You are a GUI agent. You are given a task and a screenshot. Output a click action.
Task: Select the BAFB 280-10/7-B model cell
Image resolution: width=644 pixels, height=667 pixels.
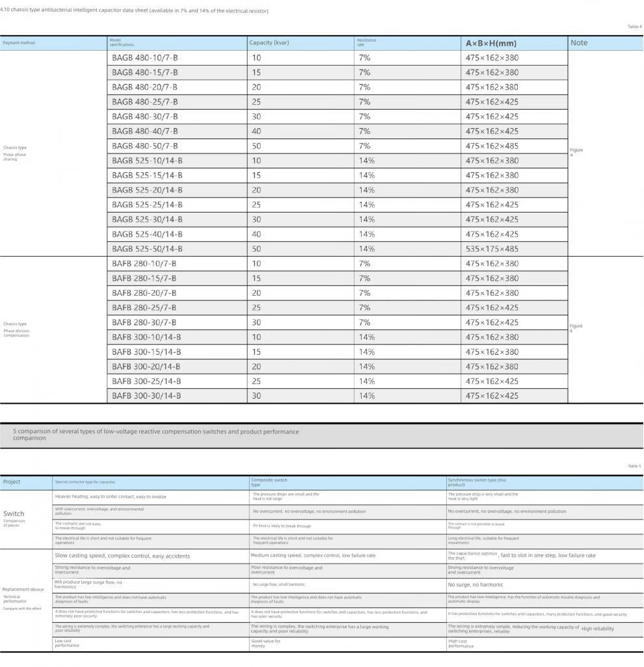click(x=144, y=264)
